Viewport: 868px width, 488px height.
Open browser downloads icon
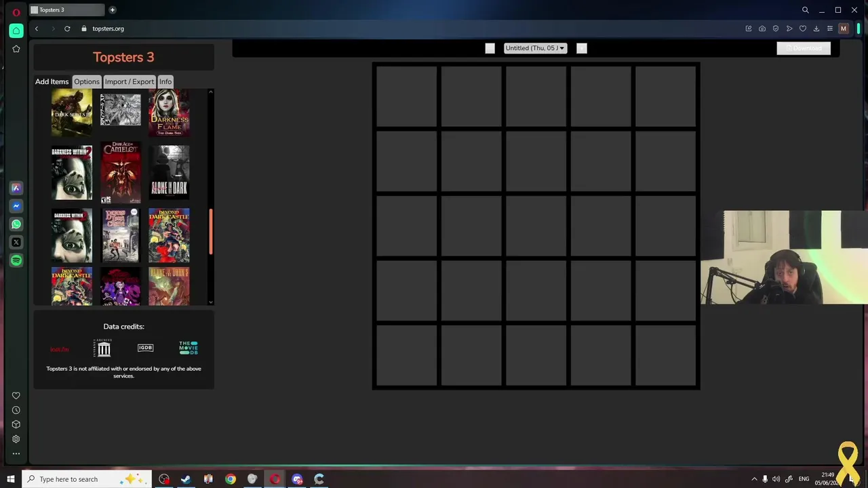(x=816, y=28)
